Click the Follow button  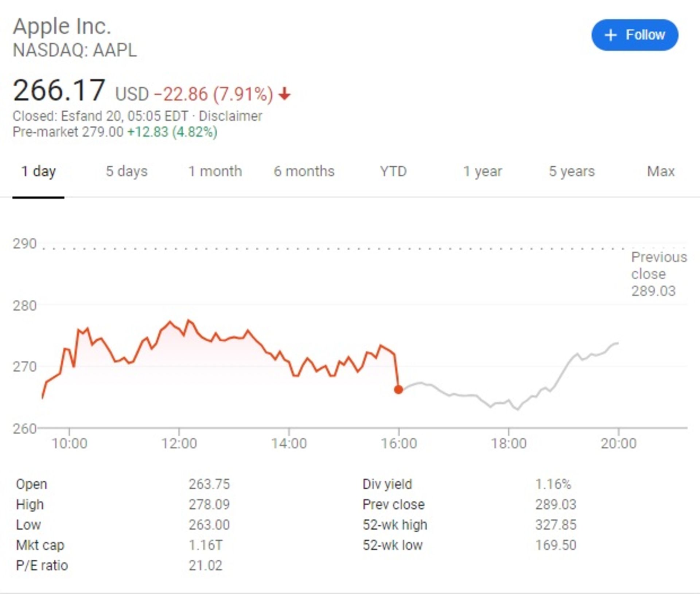coord(634,35)
